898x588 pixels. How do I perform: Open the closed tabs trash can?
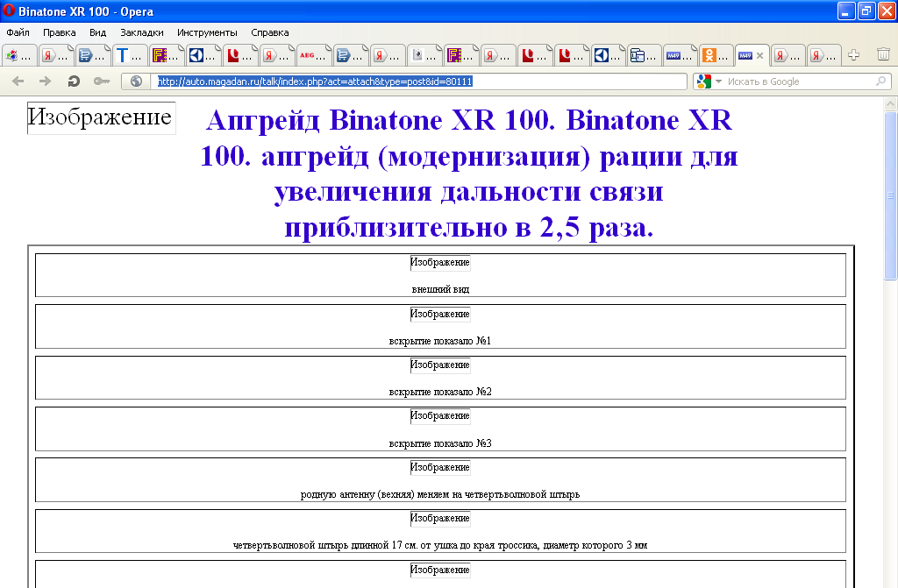(x=883, y=55)
